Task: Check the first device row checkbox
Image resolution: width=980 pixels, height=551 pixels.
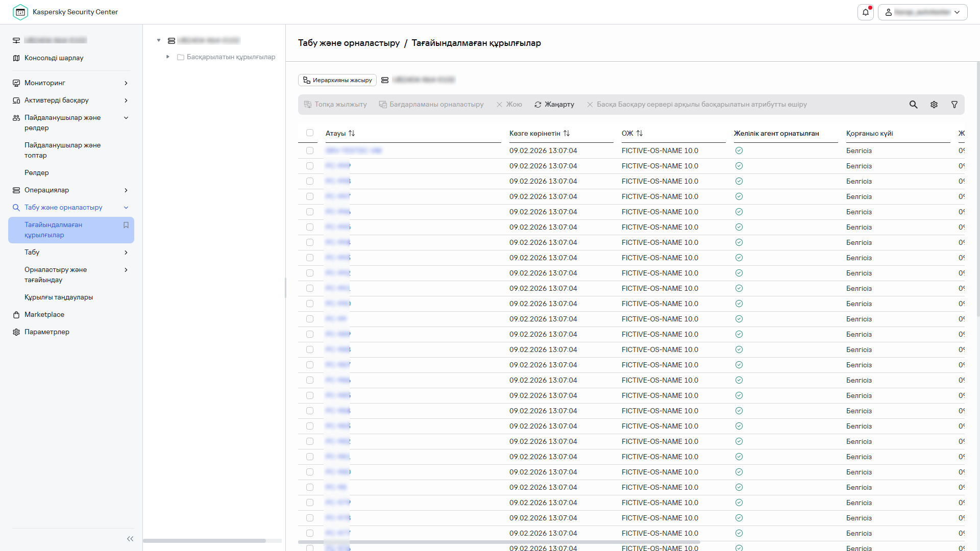Action: (x=310, y=151)
